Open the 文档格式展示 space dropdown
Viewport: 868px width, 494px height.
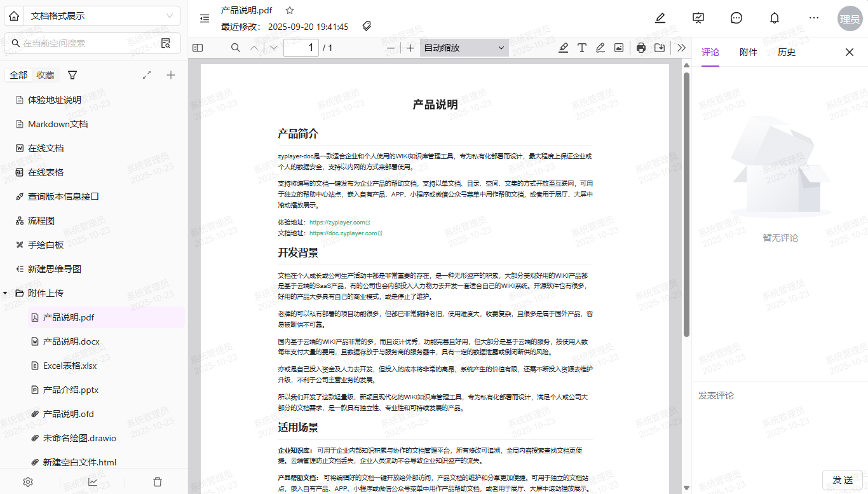[102, 16]
